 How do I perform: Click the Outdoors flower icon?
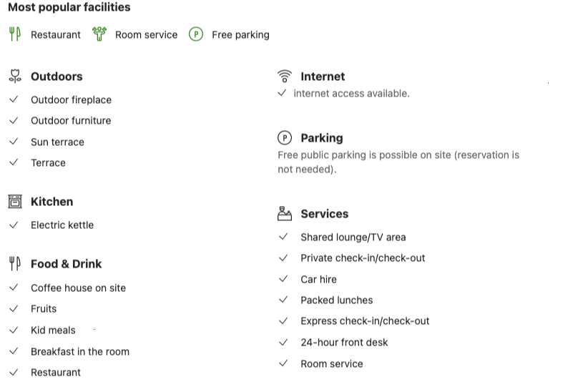(15, 76)
